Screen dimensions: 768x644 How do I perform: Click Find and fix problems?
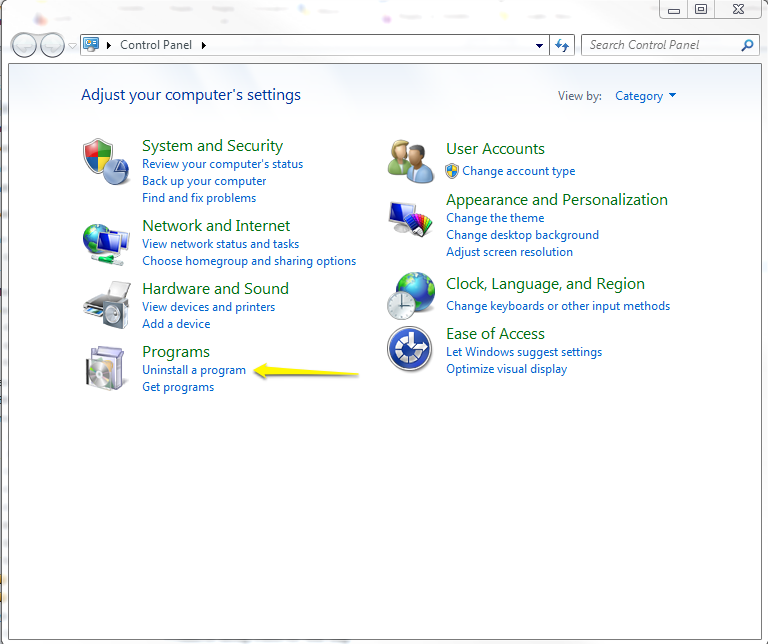[199, 198]
